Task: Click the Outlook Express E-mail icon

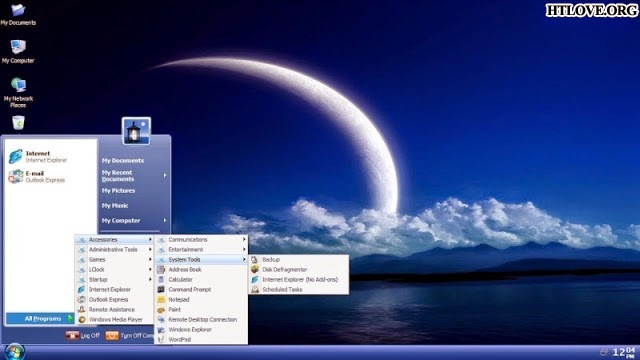Action: point(16,176)
